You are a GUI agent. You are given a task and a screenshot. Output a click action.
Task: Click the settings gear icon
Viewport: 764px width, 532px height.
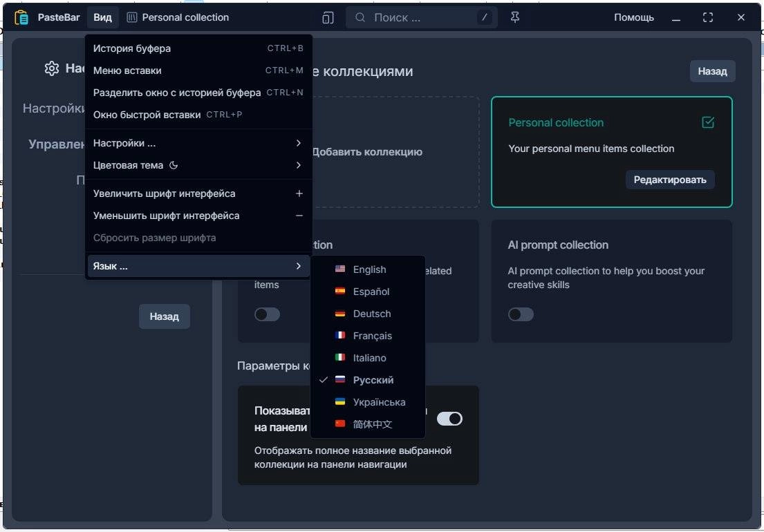click(x=52, y=68)
